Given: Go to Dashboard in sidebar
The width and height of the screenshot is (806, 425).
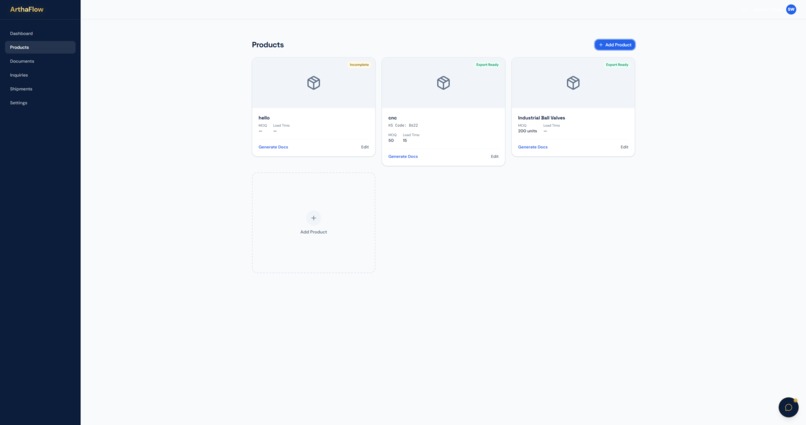Looking at the screenshot, I should tap(40, 33).
